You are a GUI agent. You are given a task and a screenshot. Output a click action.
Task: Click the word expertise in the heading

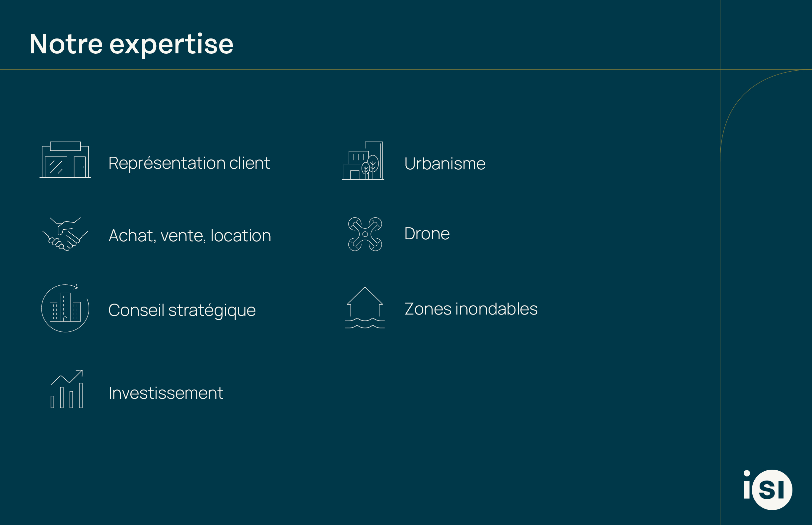[x=171, y=45]
